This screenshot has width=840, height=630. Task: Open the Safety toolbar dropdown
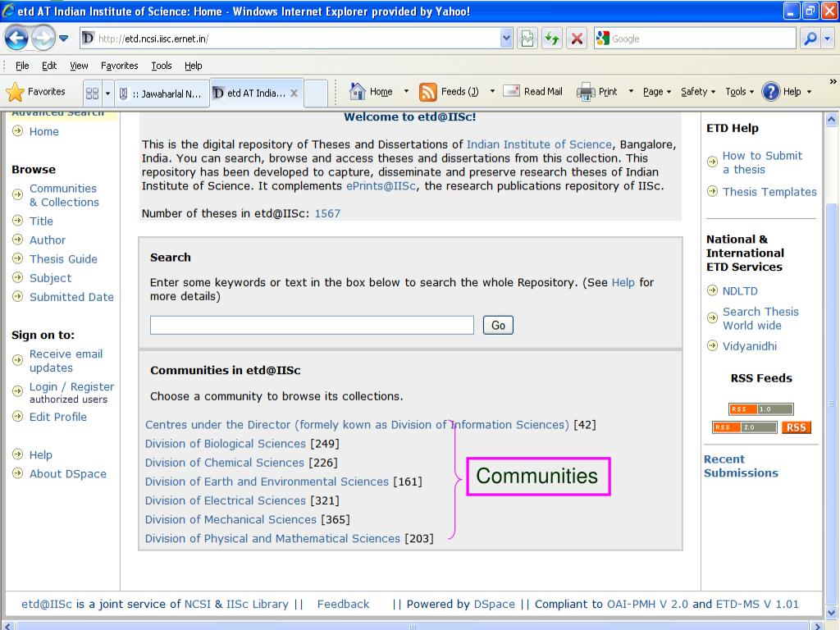(x=698, y=92)
